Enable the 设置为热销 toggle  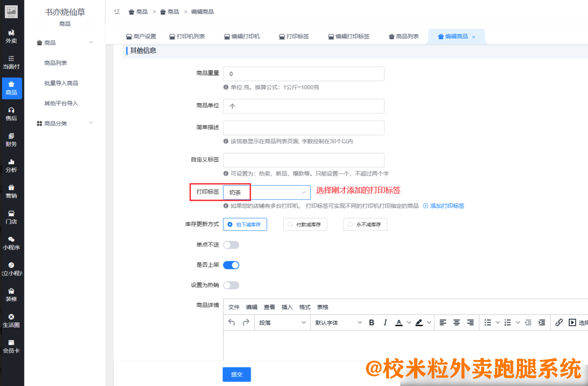click(x=231, y=285)
